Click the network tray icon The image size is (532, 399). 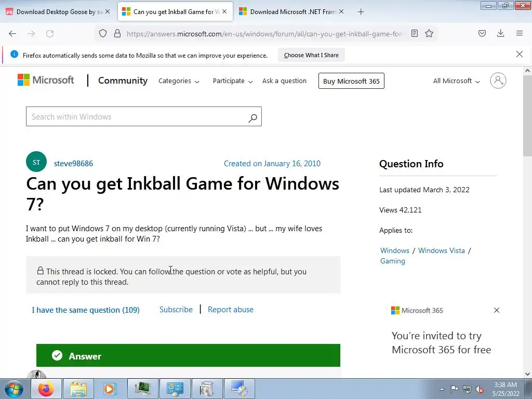pyautogui.click(x=467, y=390)
